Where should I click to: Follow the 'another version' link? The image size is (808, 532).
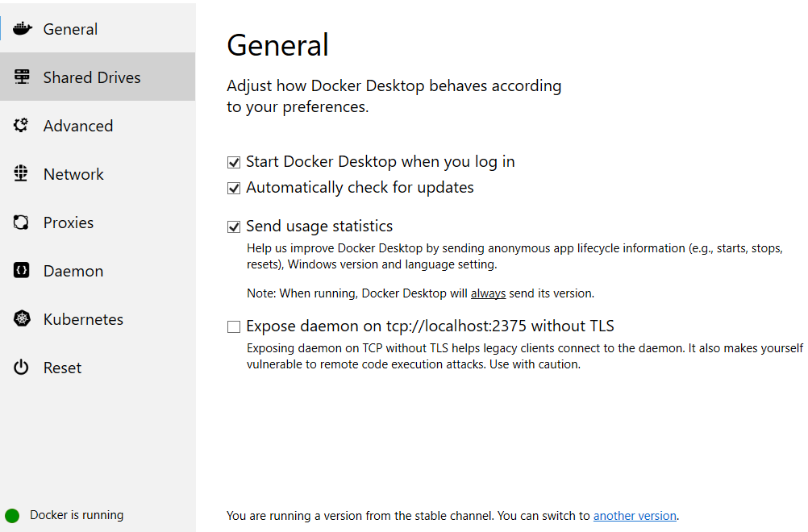(635, 516)
